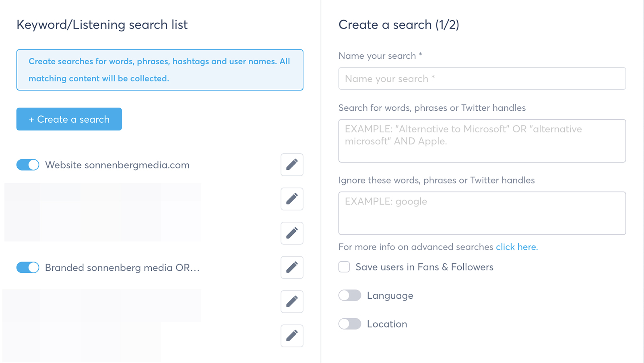Edit the Branded sonnenberg media search

point(292,267)
